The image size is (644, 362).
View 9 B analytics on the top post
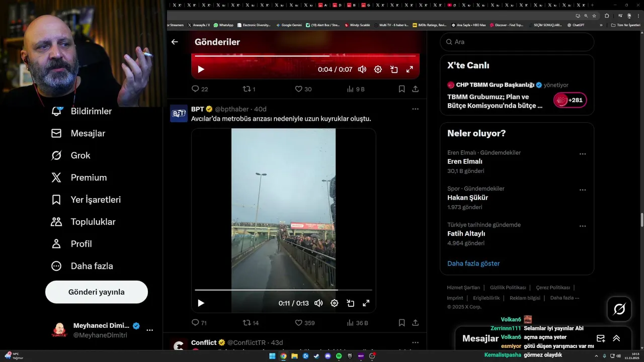(356, 89)
